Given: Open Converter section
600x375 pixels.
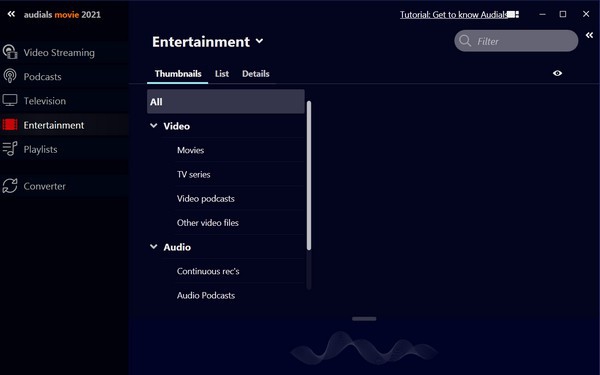Looking at the screenshot, I should (x=45, y=186).
